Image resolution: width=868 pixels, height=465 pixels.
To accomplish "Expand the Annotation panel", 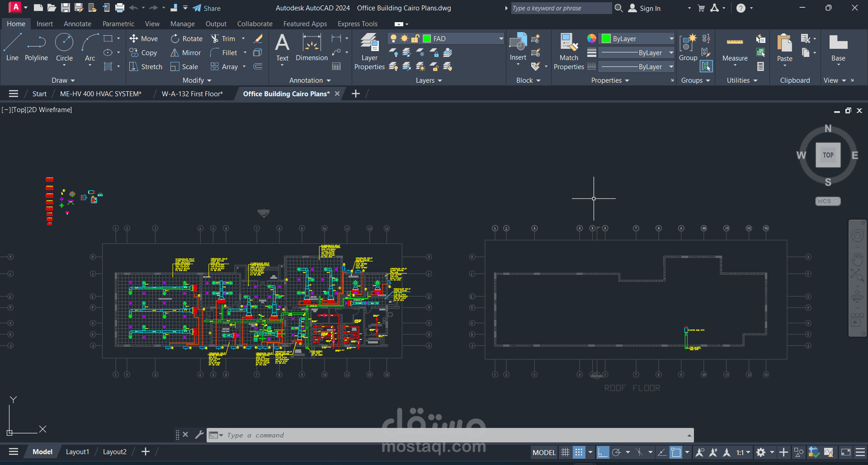I will coord(310,80).
